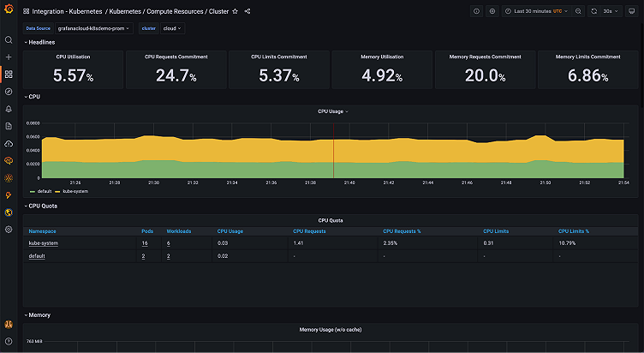
Task: Click the Grafana logo home icon
Action: point(9,11)
